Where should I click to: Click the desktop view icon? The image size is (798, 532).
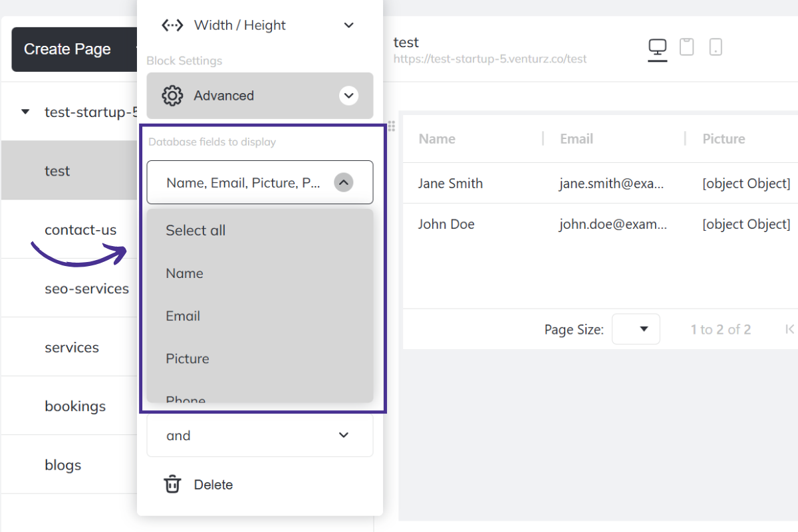(x=658, y=49)
